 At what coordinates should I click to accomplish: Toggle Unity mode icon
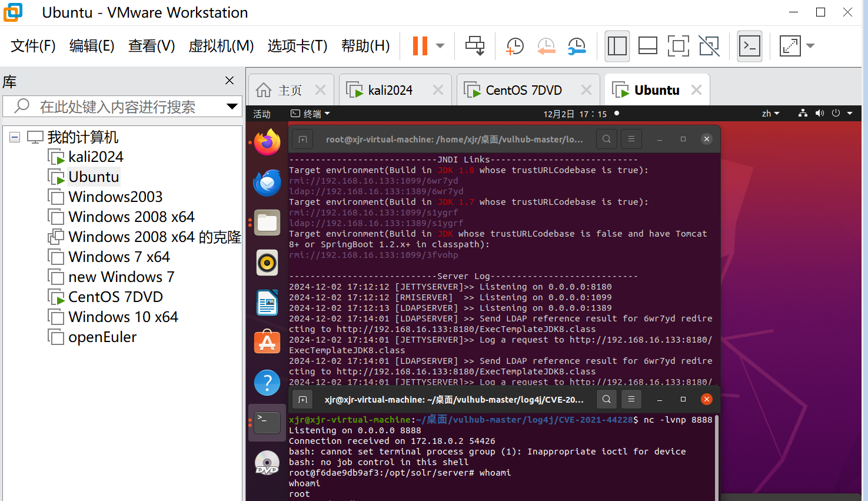click(709, 46)
